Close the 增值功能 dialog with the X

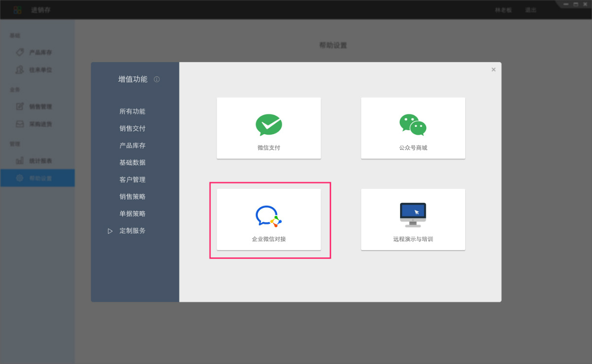(493, 70)
